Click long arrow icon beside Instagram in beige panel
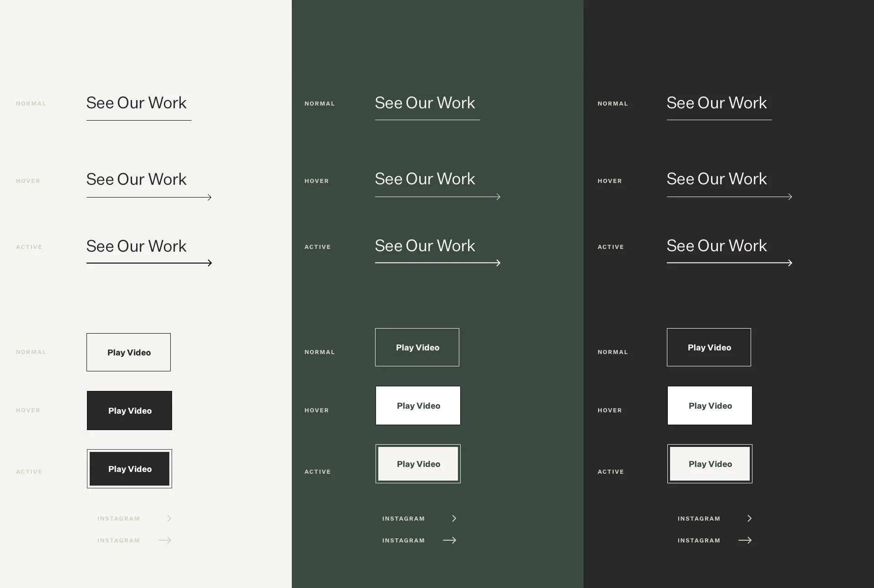 click(165, 540)
